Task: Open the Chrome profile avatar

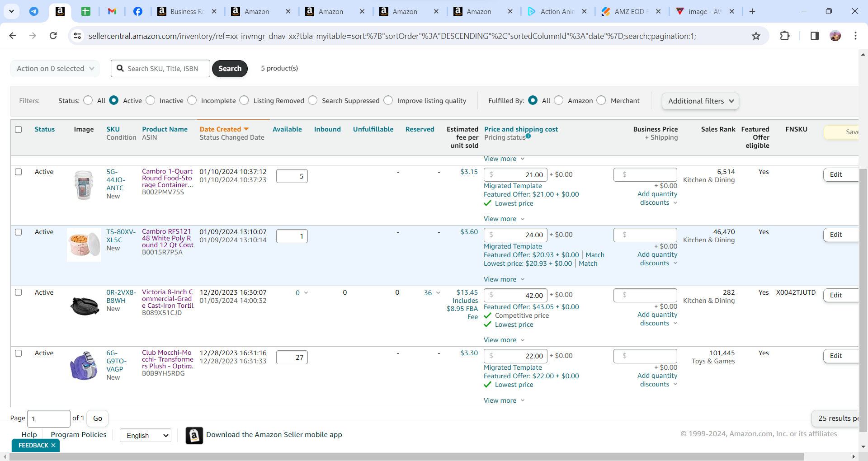Action: (x=835, y=36)
